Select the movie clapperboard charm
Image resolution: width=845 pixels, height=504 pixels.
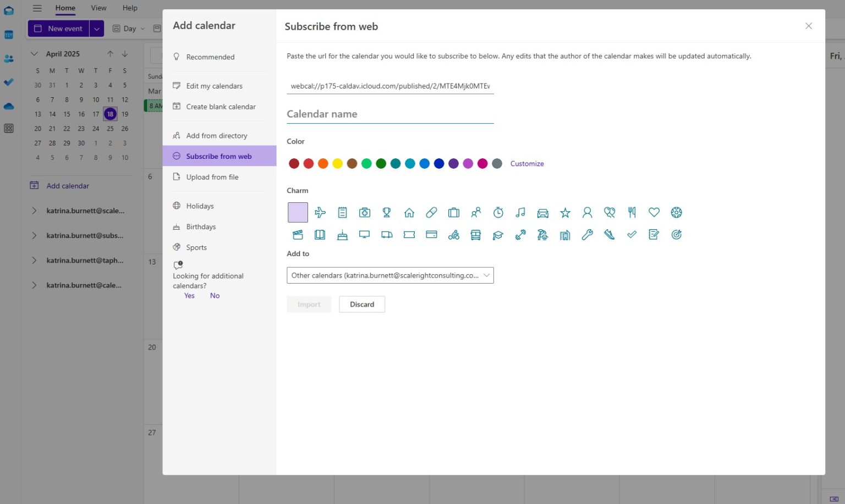298,235
